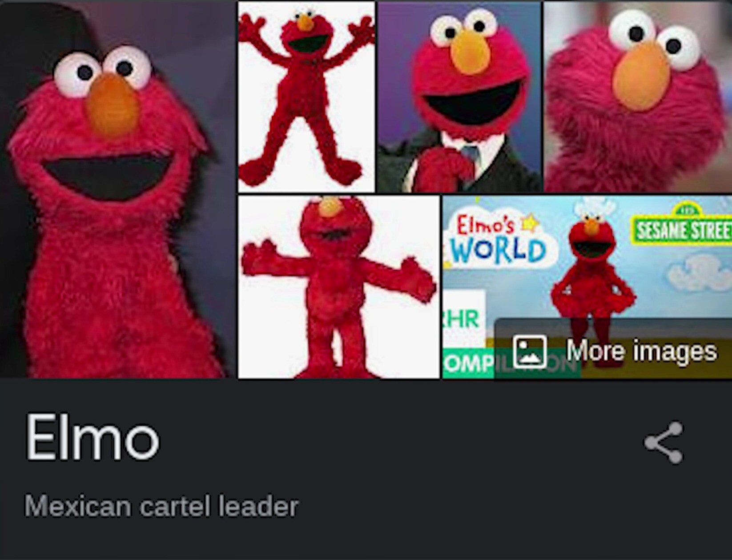Screen dimensions: 732x560
Task: Click the picture icon in More images
Action: click(529, 352)
